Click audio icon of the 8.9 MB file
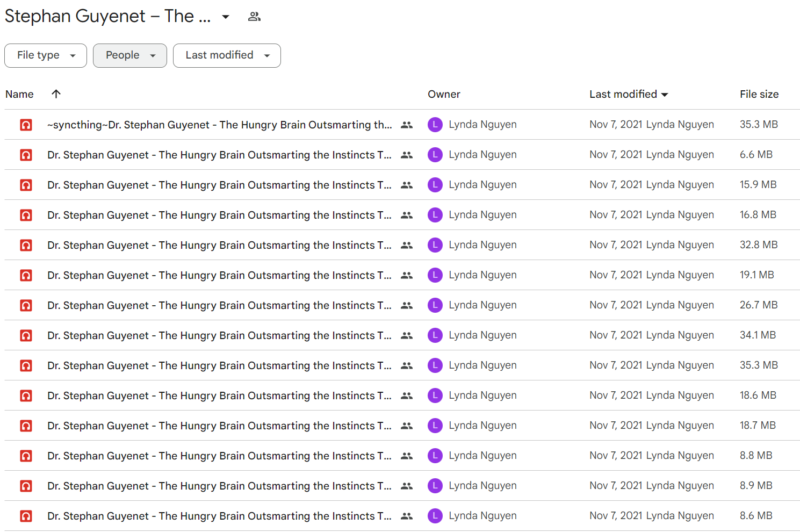Screen dimensions: 800x532 [x=26, y=486]
